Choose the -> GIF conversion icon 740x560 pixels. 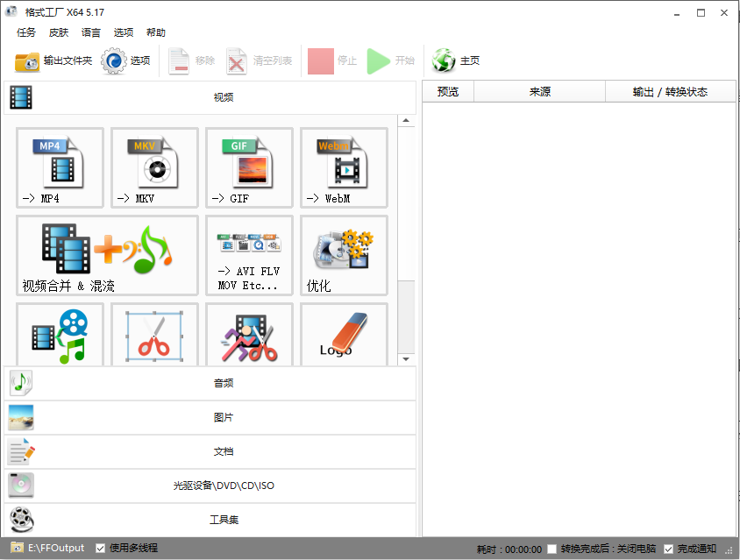pos(249,167)
